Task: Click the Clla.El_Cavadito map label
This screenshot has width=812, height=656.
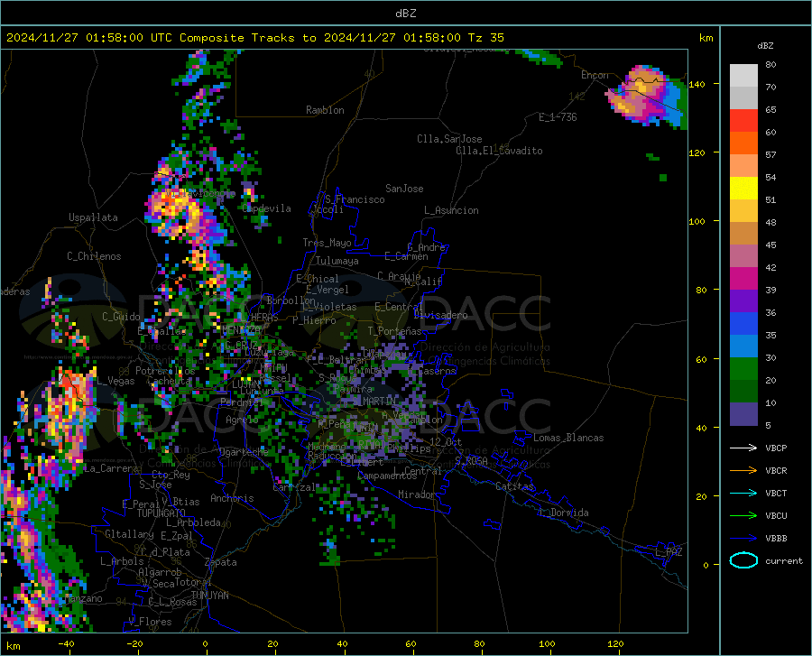Action: coord(499,151)
